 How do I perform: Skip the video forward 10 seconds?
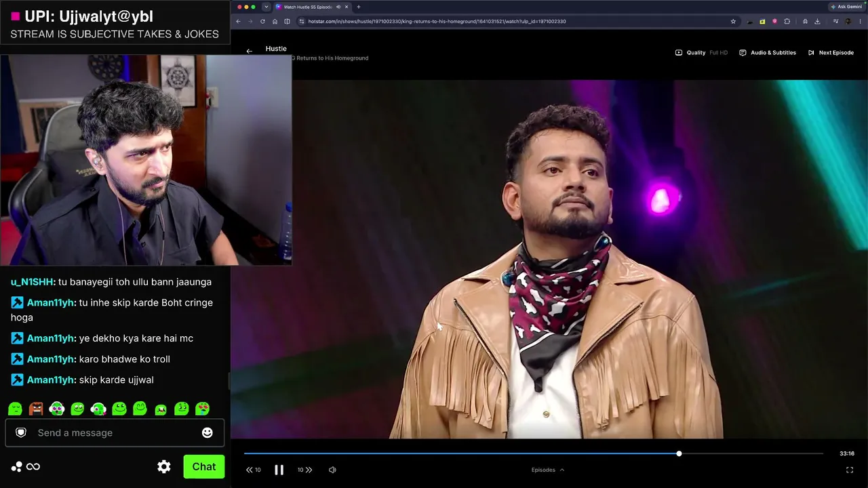[x=305, y=470]
